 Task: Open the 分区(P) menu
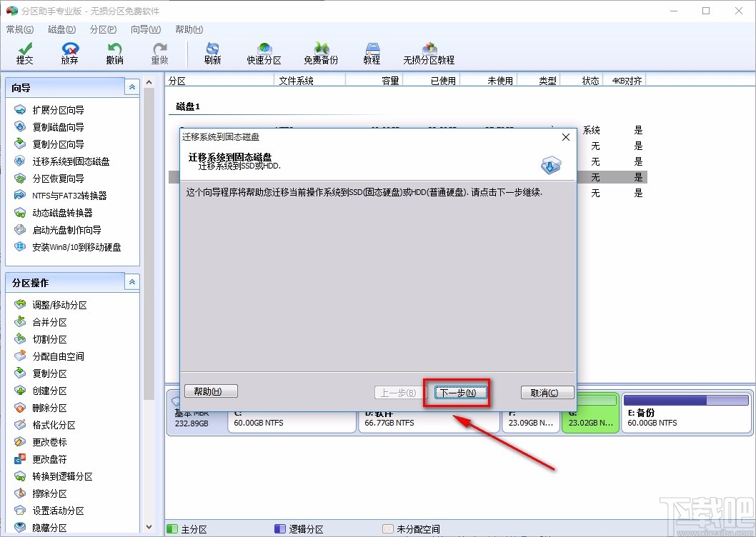103,29
